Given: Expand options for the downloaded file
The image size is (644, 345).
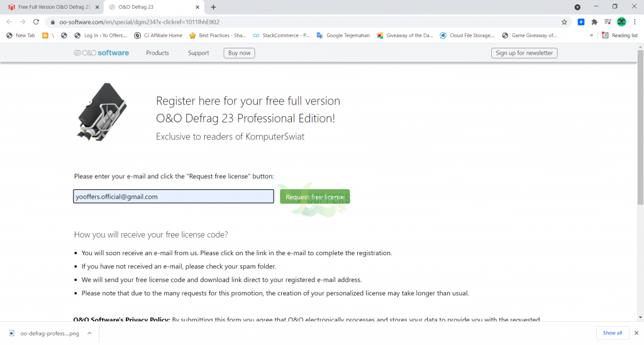Looking at the screenshot, I should click(89, 334).
